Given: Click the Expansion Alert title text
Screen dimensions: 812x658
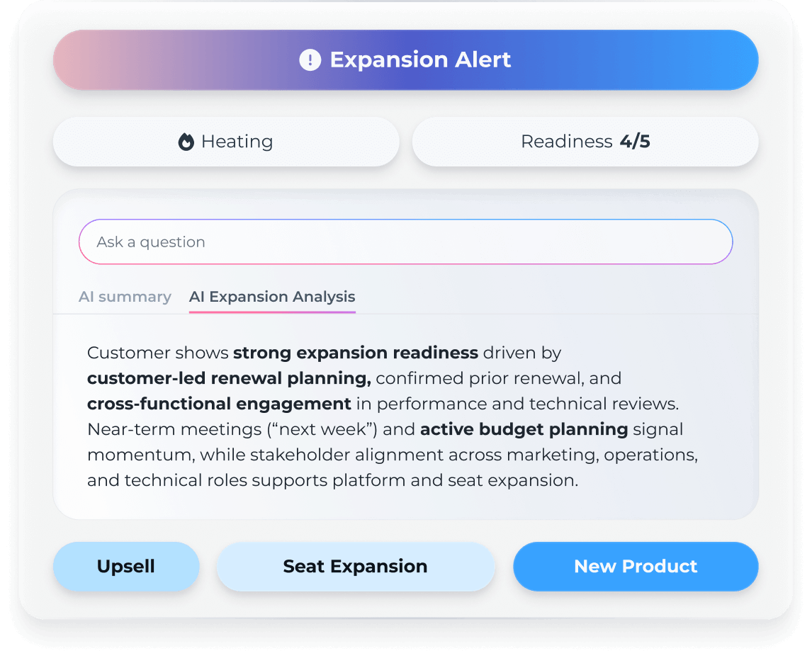Looking at the screenshot, I should 421,60.
